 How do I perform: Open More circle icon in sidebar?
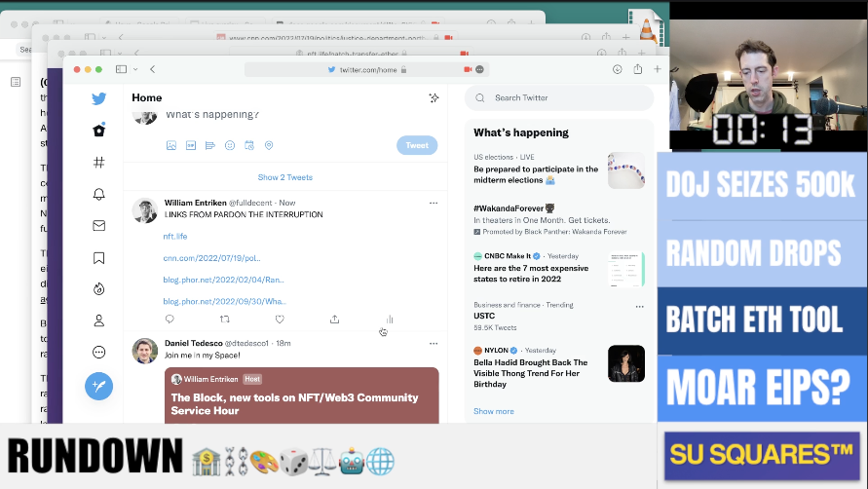[x=98, y=353]
